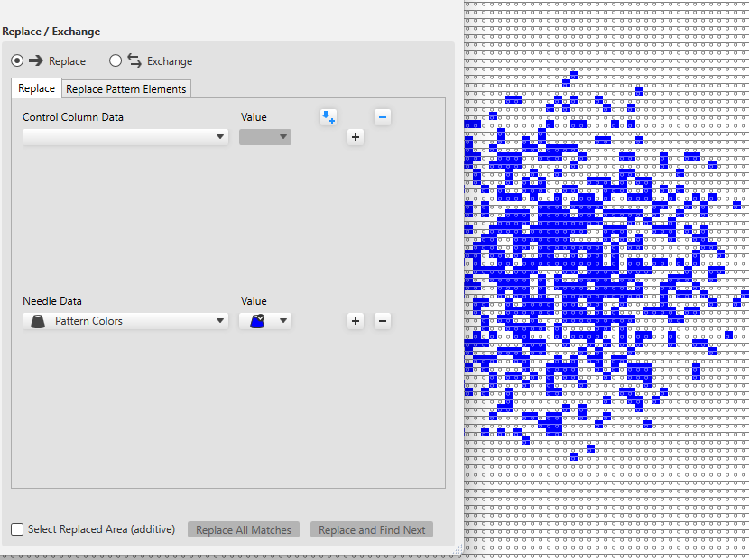Click the right-arrow Replace icon

tap(36, 61)
